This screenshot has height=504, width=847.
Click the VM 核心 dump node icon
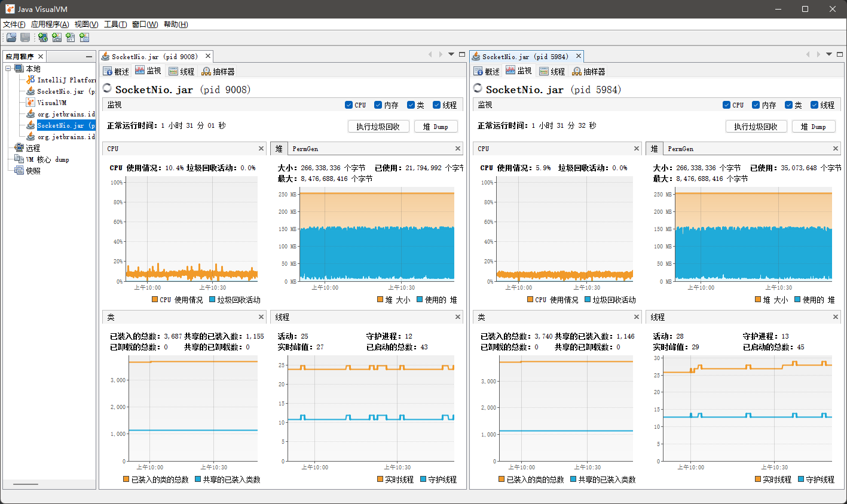tap(19, 159)
